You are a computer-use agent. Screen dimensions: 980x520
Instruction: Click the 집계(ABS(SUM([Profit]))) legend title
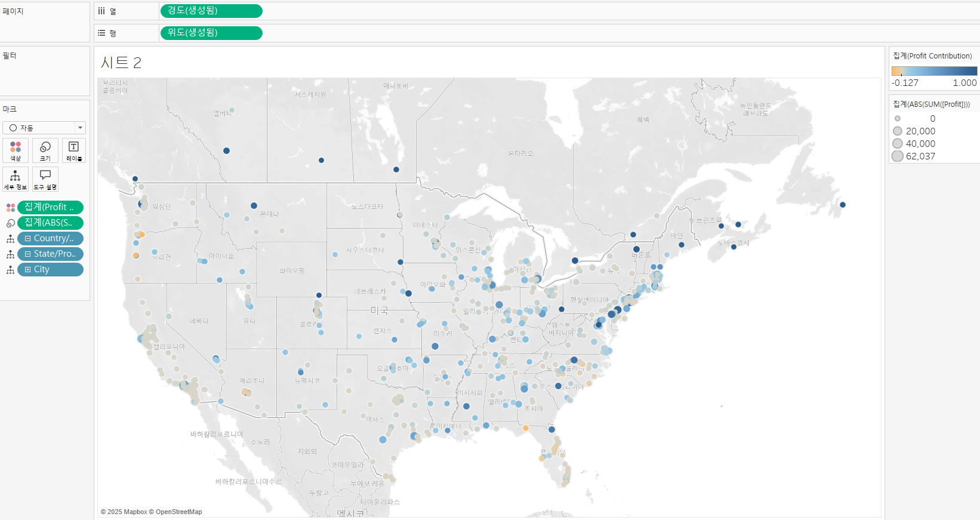click(932, 104)
